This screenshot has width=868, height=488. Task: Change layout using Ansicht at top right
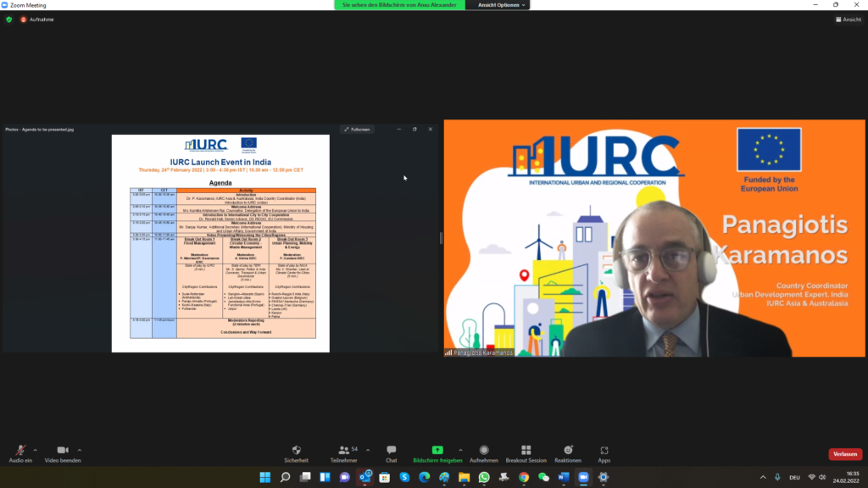[x=848, y=19]
